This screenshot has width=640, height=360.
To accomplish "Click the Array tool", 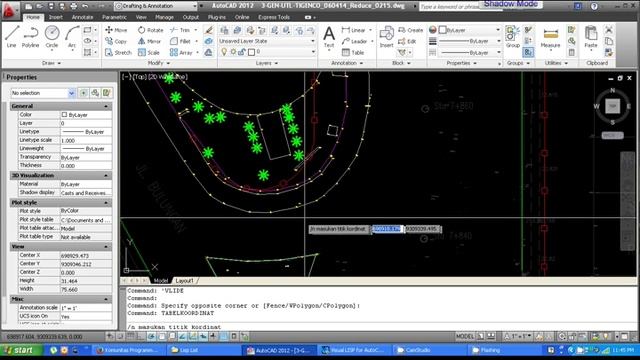I will (181, 53).
